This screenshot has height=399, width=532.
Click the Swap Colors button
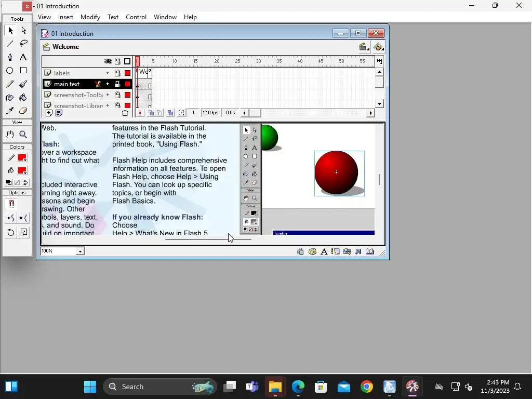25,182
